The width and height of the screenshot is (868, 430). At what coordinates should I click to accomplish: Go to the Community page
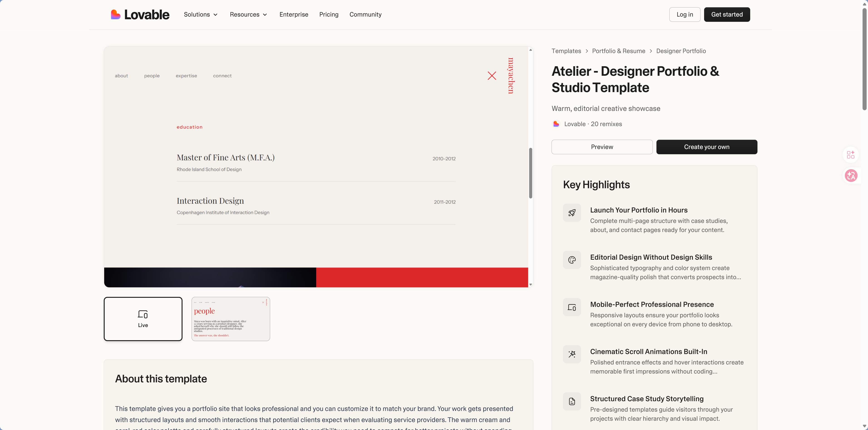click(365, 15)
